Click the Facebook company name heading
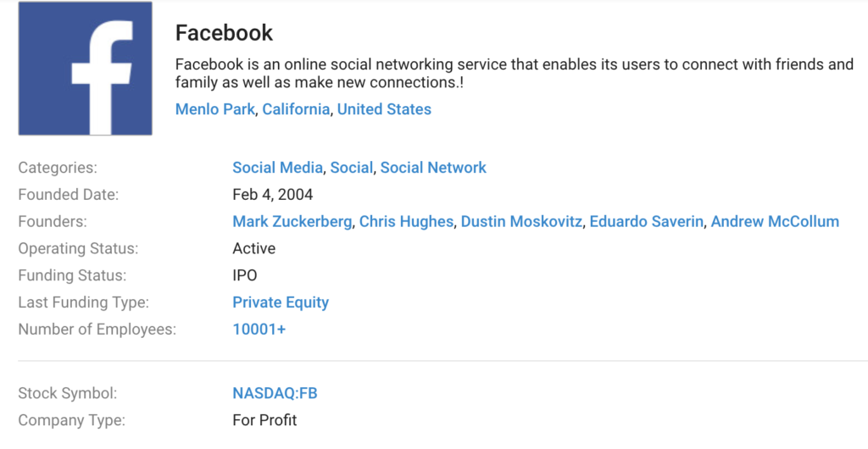The width and height of the screenshot is (868, 449). pyautogui.click(x=224, y=33)
